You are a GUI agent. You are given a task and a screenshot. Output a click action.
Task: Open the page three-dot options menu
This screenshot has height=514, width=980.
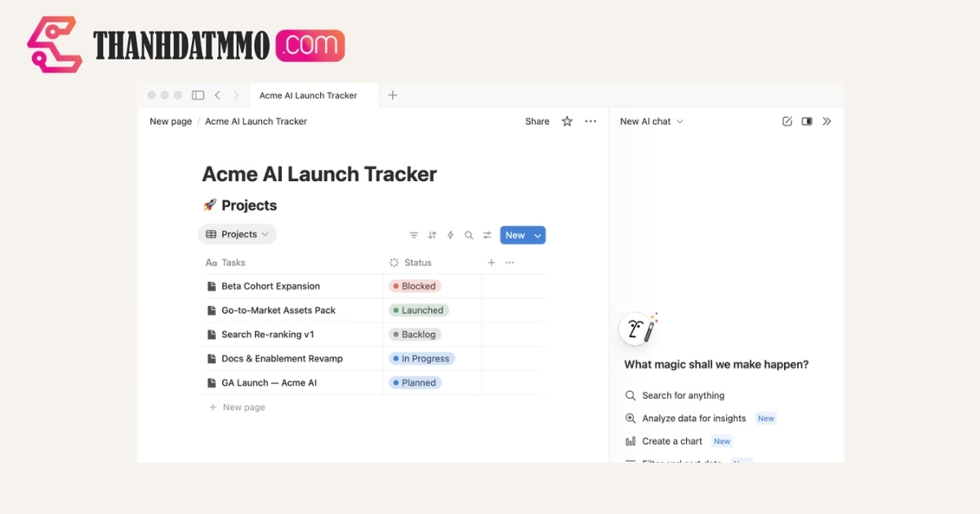pyautogui.click(x=590, y=122)
